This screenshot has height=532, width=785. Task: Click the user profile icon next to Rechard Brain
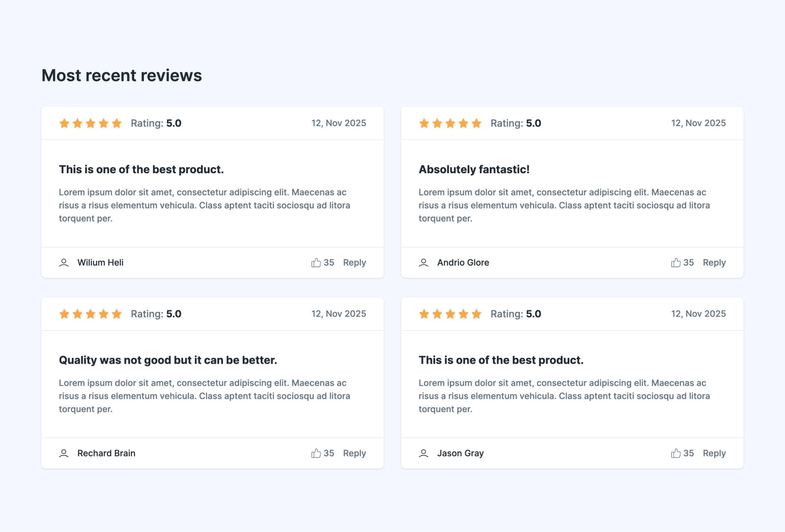click(64, 453)
